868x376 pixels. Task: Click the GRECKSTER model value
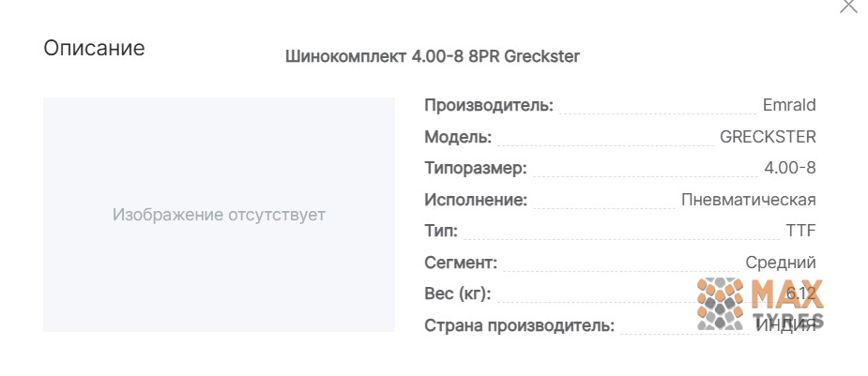point(768,137)
